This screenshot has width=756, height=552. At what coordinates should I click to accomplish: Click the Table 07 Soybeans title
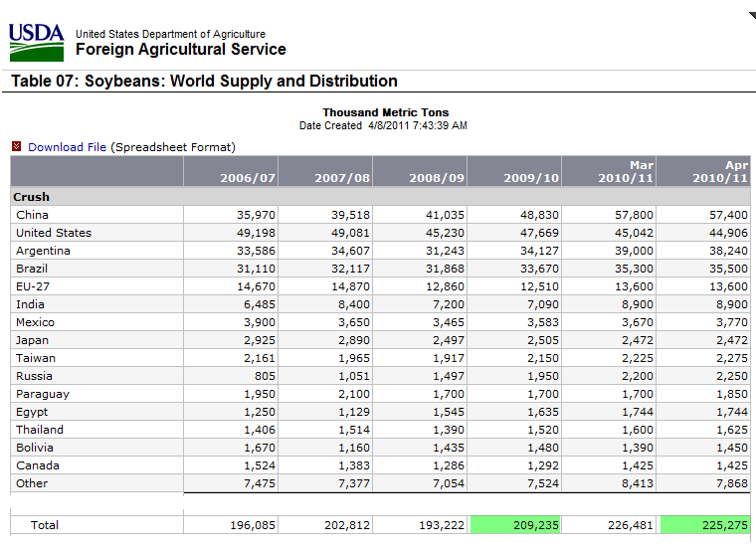[205, 81]
